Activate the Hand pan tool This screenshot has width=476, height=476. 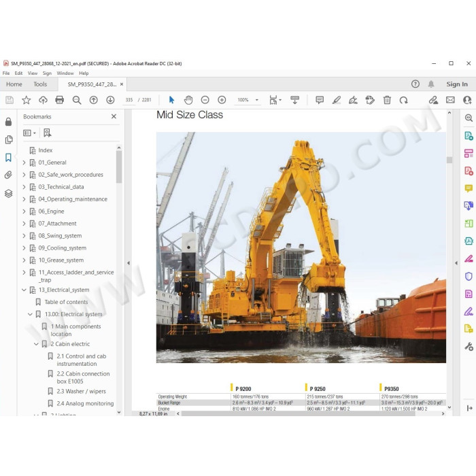188,100
